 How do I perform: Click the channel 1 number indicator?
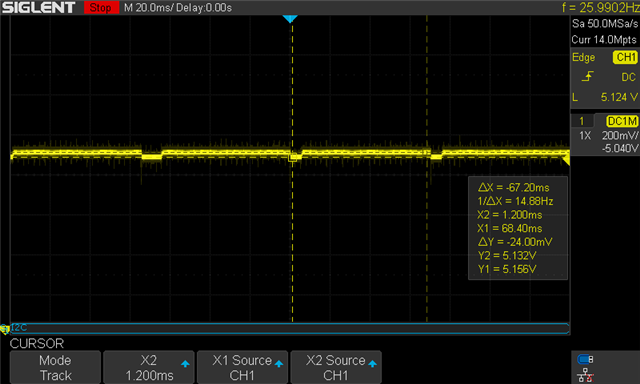pyautogui.click(x=582, y=121)
